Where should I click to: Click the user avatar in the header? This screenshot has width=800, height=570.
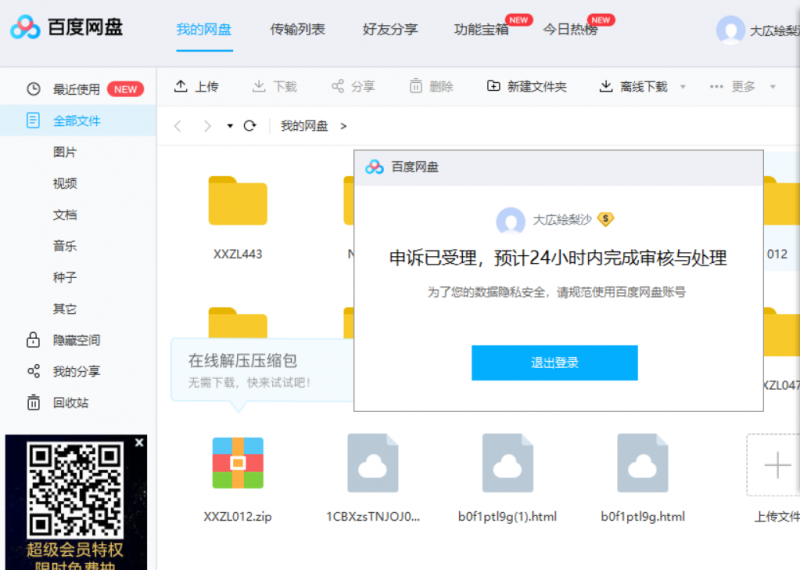pos(731,30)
